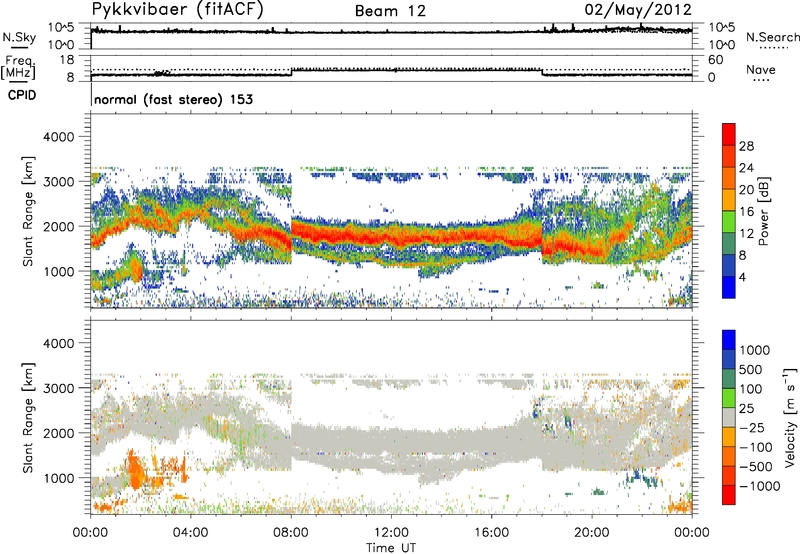Click "Slant Range [km]" label of power panel
Screen dimensions: 800x554
[28, 211]
